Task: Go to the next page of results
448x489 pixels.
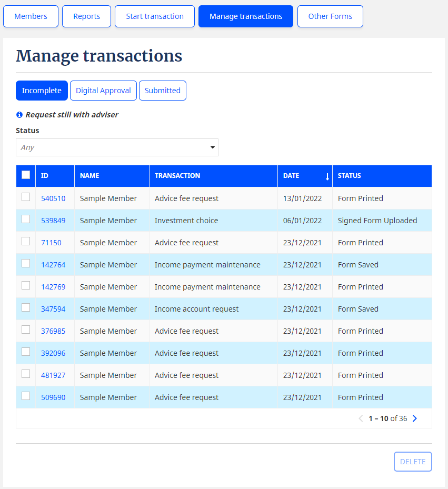Action: (x=415, y=418)
